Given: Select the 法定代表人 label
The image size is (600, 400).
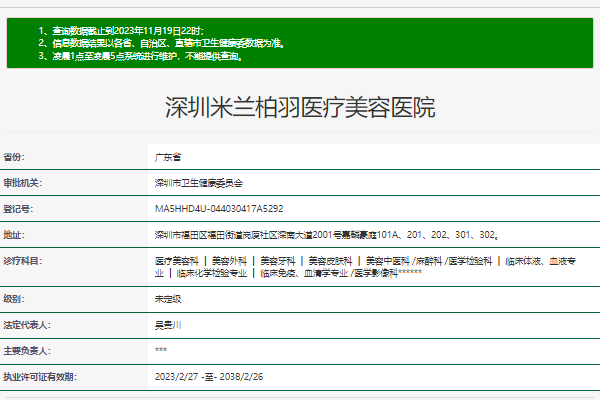Looking at the screenshot, I should 27,325.
